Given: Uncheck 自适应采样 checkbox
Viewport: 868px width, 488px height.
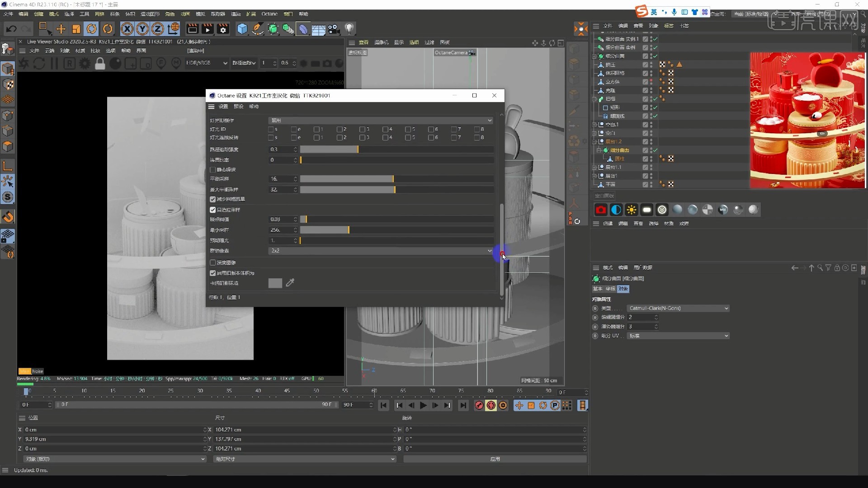Looking at the screenshot, I should [213, 210].
